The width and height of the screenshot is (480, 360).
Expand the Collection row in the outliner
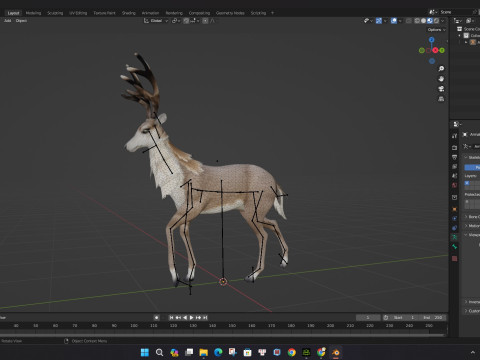pos(460,35)
